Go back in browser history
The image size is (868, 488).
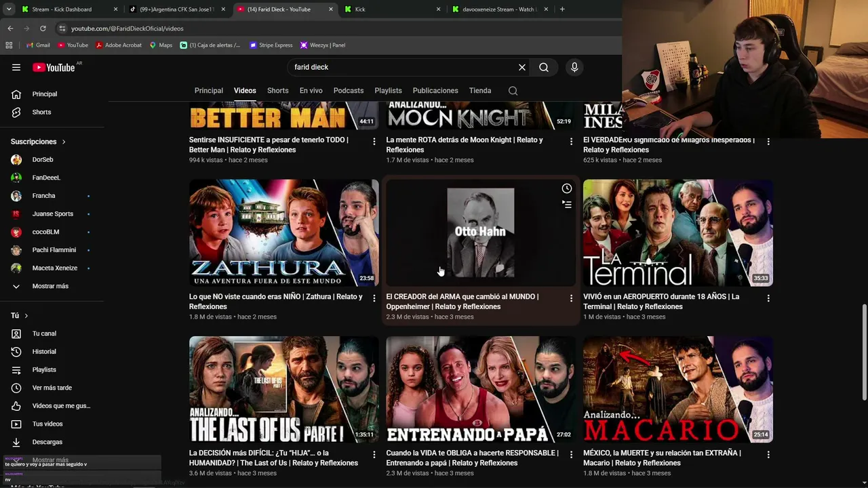point(10,28)
